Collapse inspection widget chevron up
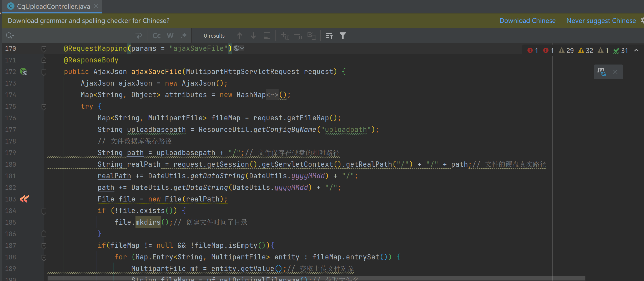The height and width of the screenshot is (281, 644). pos(636,50)
